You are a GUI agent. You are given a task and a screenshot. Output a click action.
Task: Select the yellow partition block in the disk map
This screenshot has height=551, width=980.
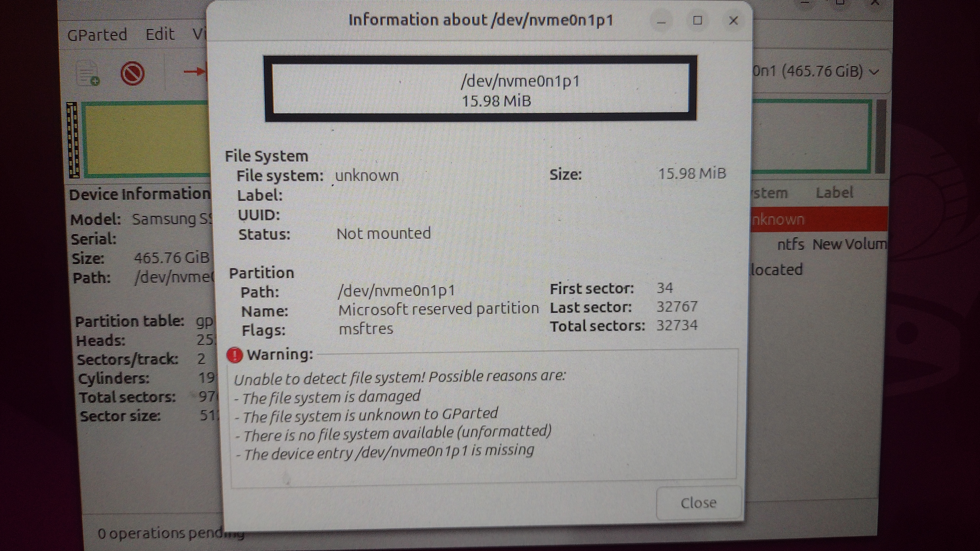tap(145, 139)
